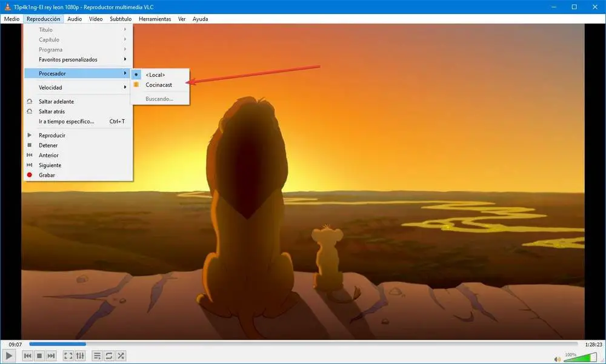Click the Capítulo menu entry
The width and height of the screenshot is (606, 364).
click(78, 40)
